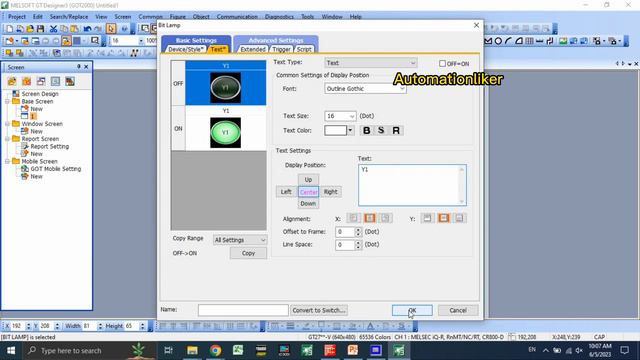Open Chrome from the taskbar
Image resolution: width=640 pixels, height=360 pixels.
[216, 350]
